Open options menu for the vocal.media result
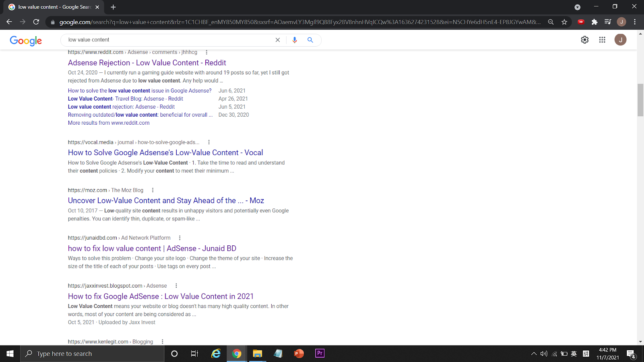 209,142
